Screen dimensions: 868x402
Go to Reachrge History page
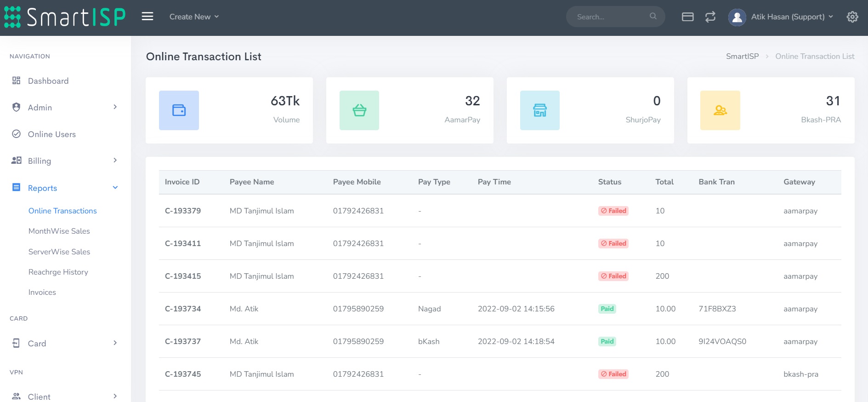[x=58, y=272]
